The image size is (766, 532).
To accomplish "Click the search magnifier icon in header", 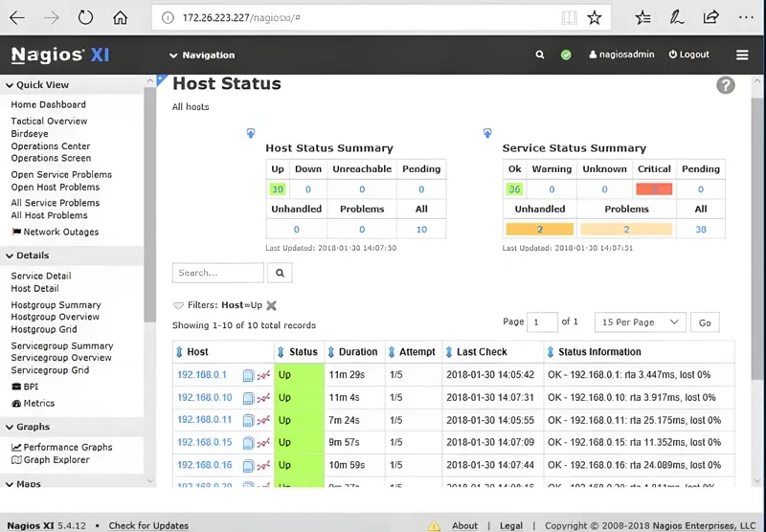I will tap(540, 55).
